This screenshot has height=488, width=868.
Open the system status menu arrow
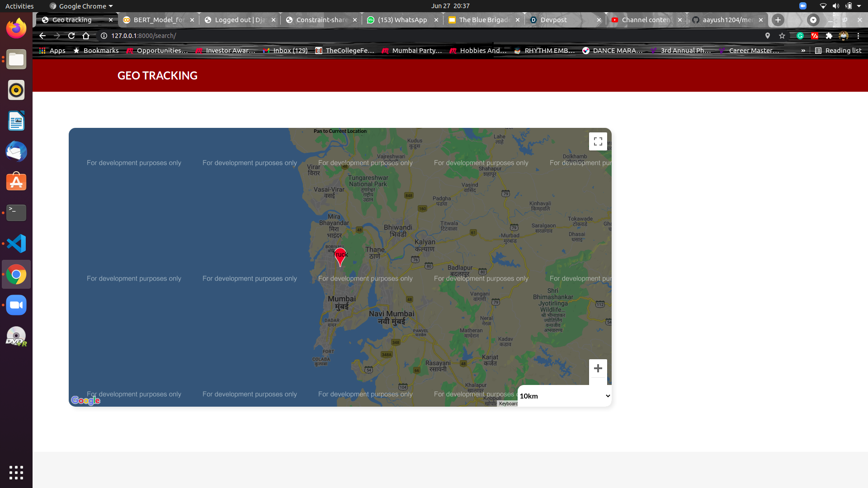[859, 6]
